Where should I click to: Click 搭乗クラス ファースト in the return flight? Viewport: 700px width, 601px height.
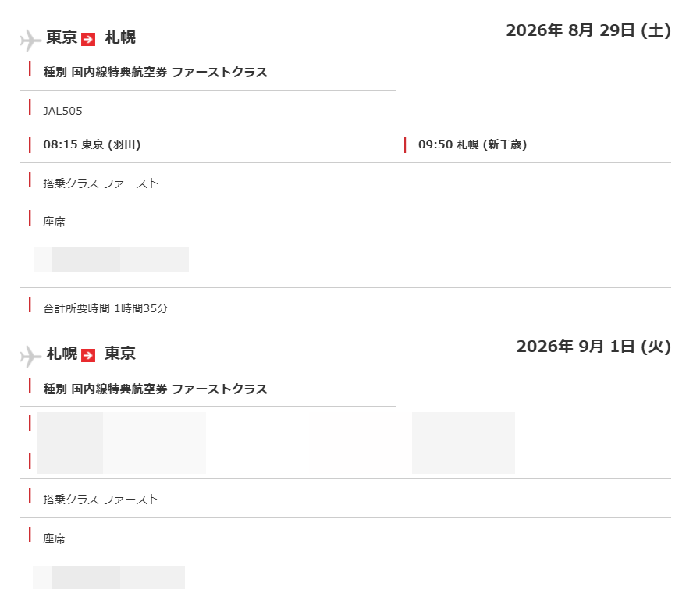click(x=101, y=500)
